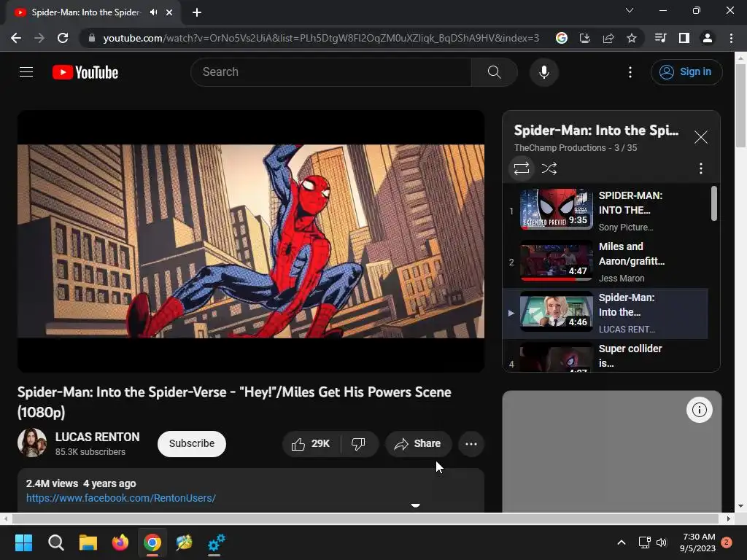
Task: Play SPIDER-MAN: INTO THE… extended preview video
Action: pos(605,211)
